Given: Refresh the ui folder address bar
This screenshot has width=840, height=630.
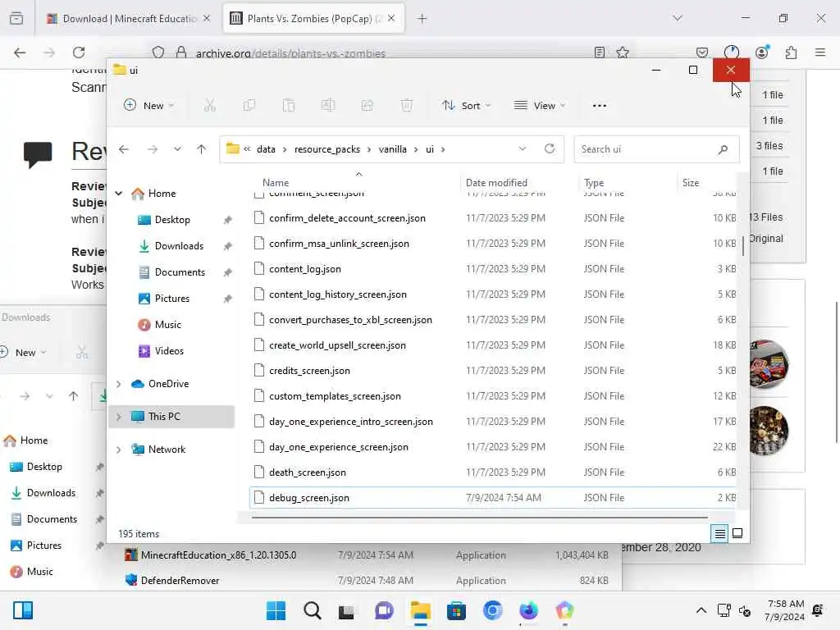Looking at the screenshot, I should 550,148.
